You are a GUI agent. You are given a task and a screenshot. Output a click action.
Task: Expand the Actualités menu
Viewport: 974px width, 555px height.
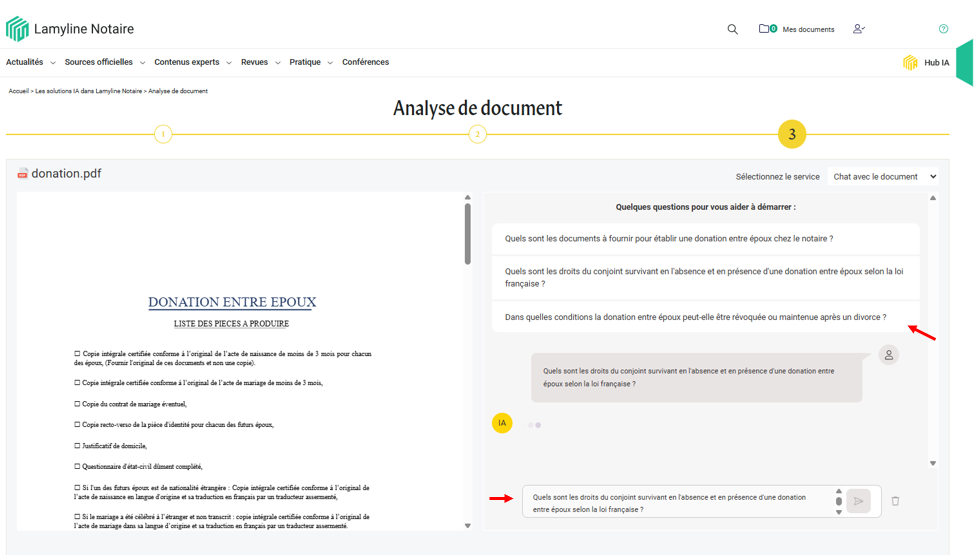click(x=30, y=62)
